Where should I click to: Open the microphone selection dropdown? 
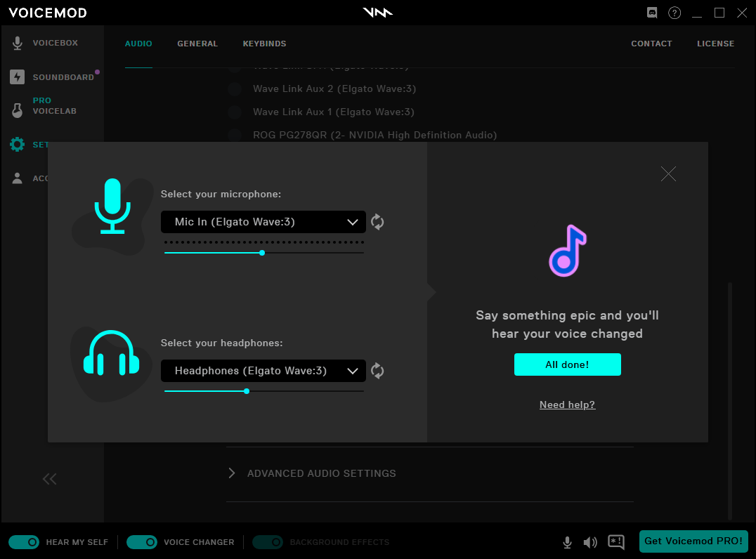(263, 222)
